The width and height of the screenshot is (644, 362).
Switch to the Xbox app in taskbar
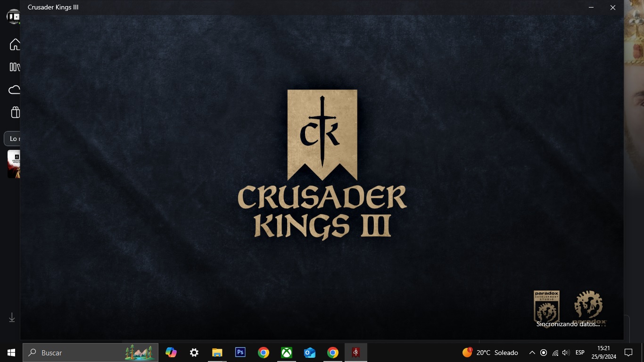[287, 353]
